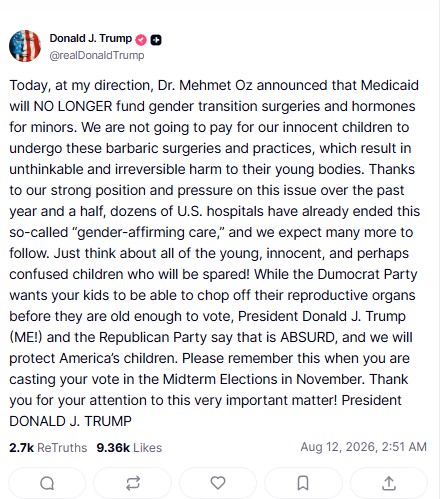The height and width of the screenshot is (499, 441).
Task: Click the share upload icon
Action: (389, 483)
